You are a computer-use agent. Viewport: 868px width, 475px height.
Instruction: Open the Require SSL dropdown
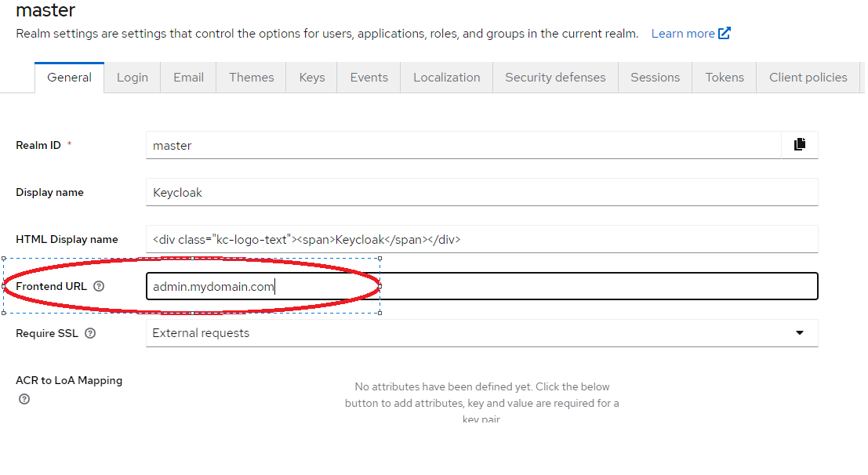point(801,332)
